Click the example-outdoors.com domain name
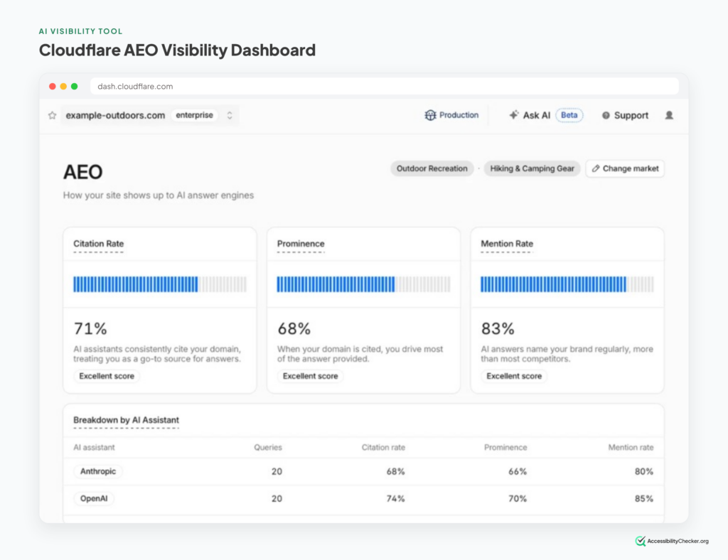This screenshot has height=560, width=728. point(115,116)
